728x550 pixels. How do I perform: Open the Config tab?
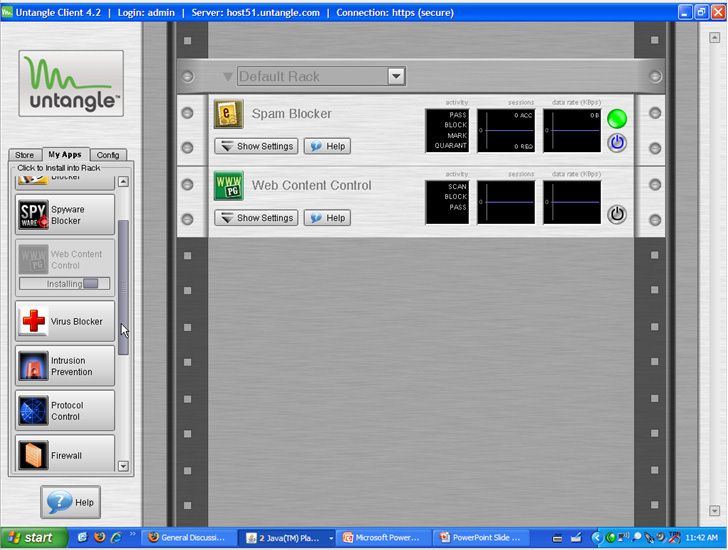(x=107, y=155)
